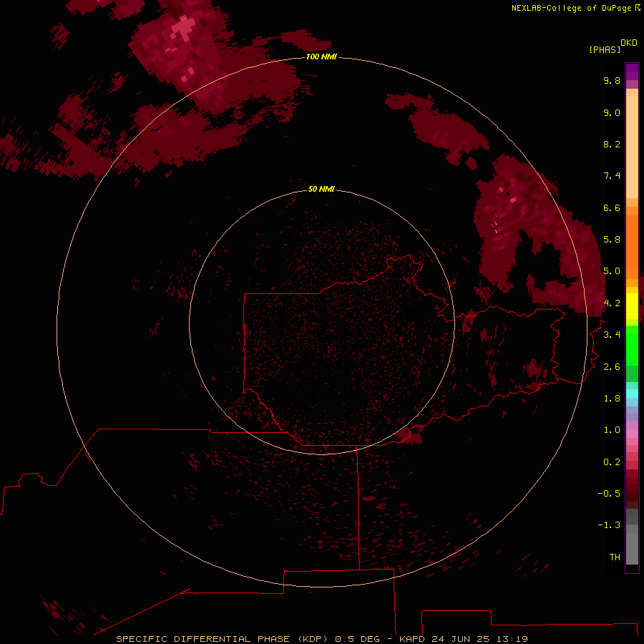The image size is (644, 644).
Task: Click the -1.3 scale value
Action: click(609, 525)
